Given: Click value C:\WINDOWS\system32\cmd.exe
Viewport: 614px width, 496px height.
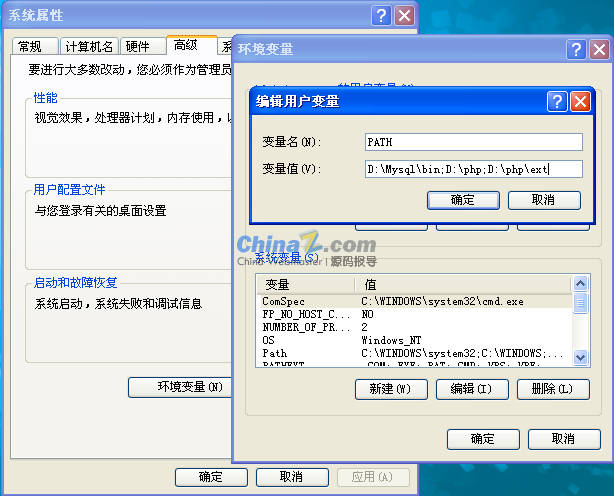Looking at the screenshot, I should [442, 301].
